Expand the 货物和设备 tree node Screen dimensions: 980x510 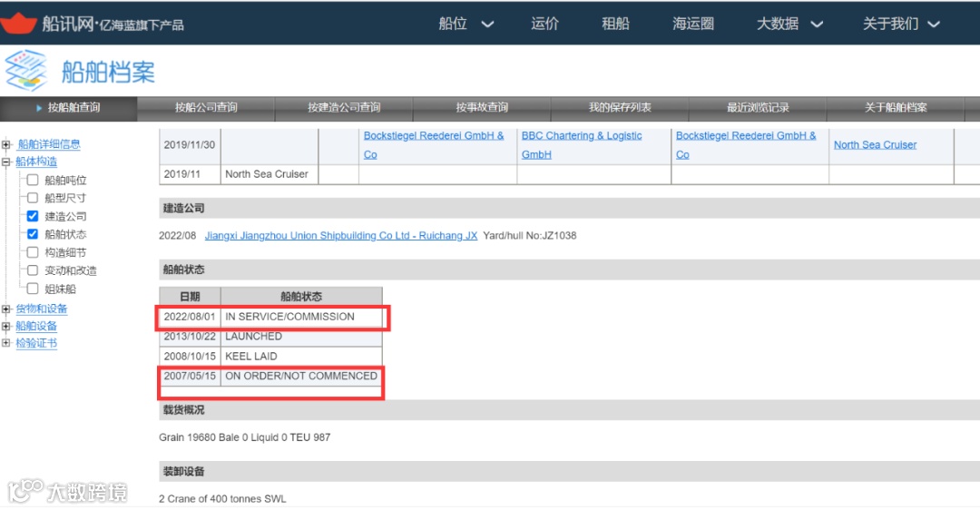6,309
